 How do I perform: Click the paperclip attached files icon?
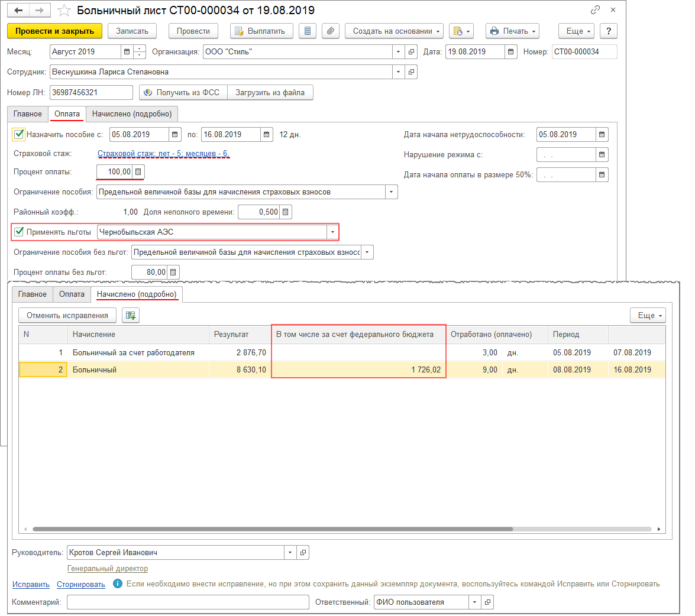point(331,31)
